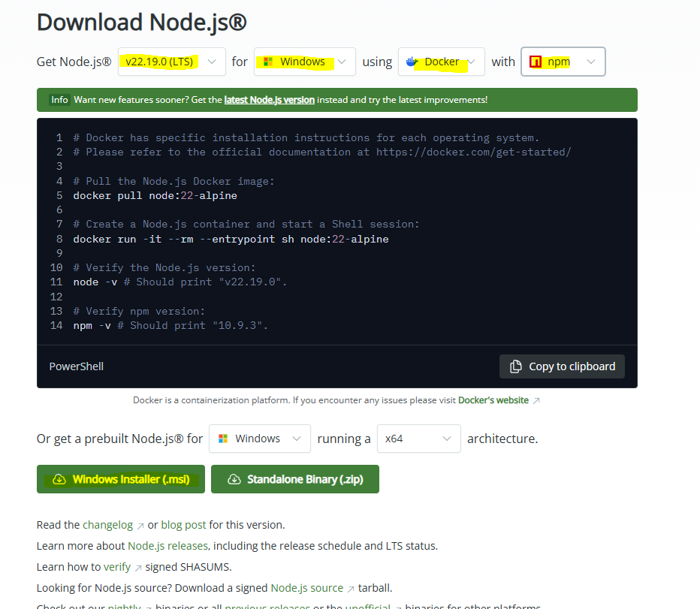Click the Copy to clipboard button
This screenshot has height=609, width=700.
tap(562, 366)
